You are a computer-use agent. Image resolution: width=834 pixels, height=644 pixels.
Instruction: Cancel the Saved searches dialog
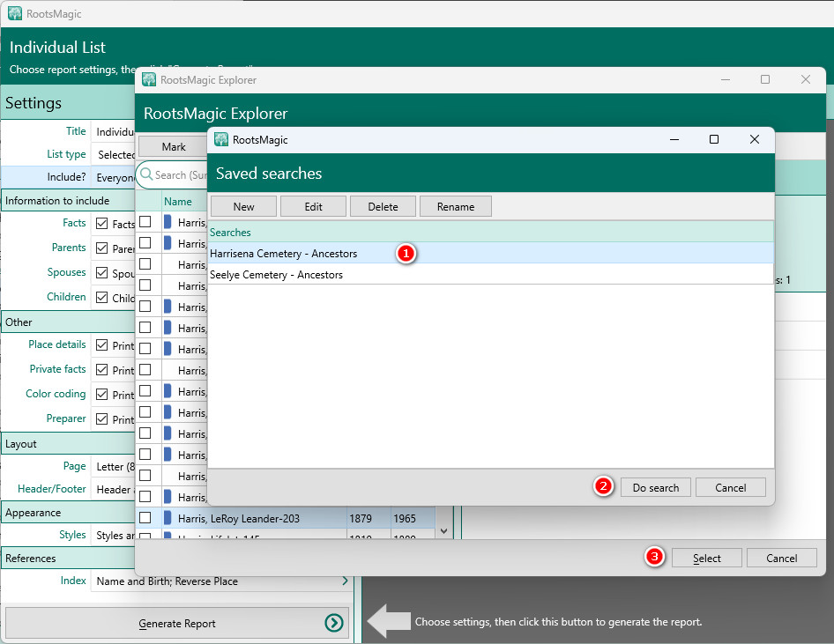730,488
